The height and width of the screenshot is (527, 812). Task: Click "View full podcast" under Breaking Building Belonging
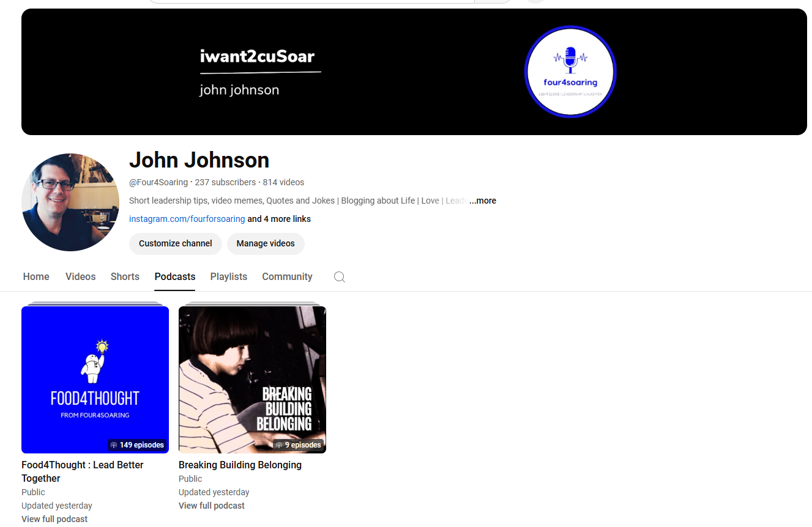pos(212,506)
